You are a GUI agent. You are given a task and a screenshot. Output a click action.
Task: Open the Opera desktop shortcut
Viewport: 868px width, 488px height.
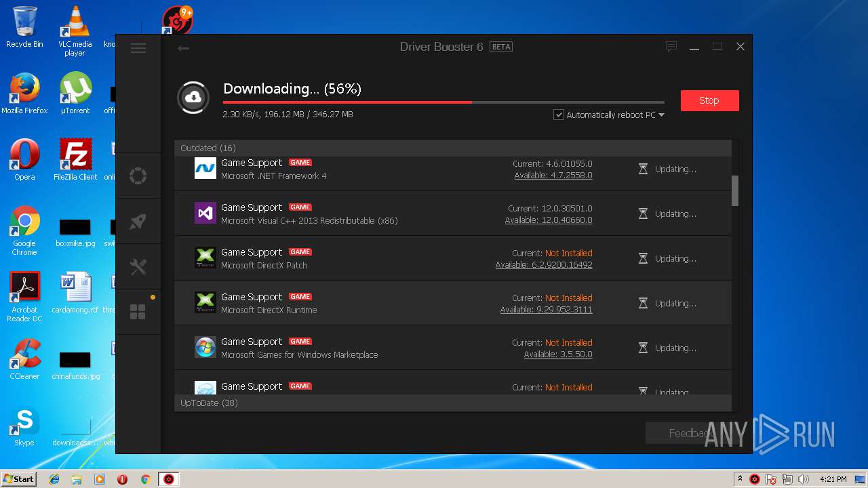coord(24,160)
